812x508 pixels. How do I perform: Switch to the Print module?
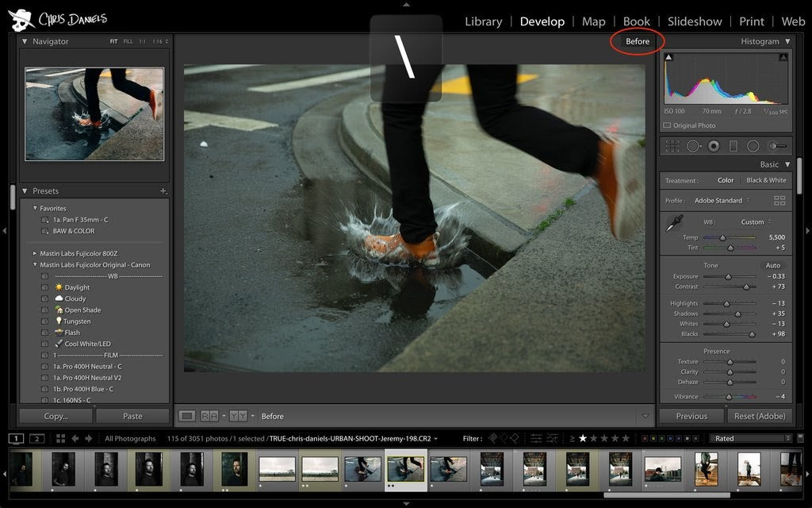pyautogui.click(x=752, y=21)
